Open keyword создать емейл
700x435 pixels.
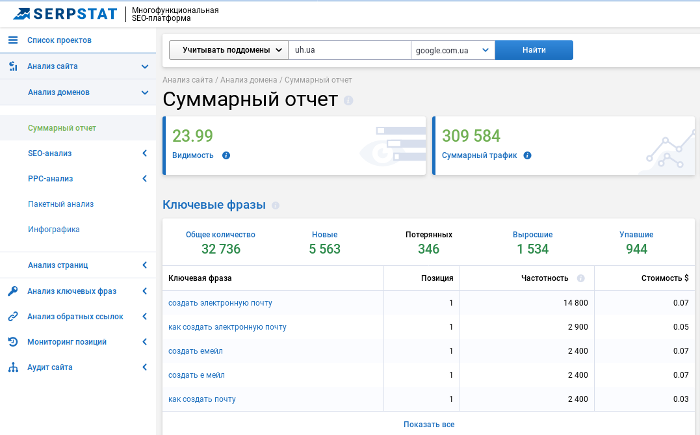tap(195, 351)
